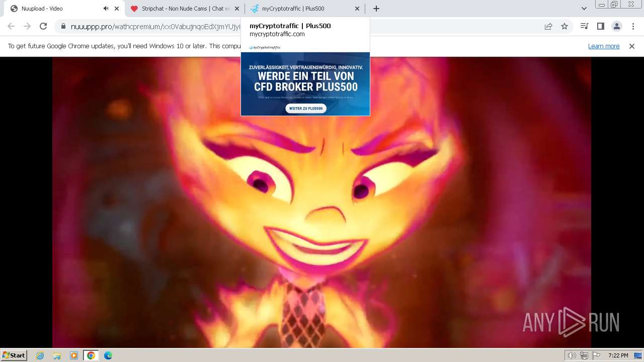Reload the current page
This screenshot has width=644, height=362.
pyautogui.click(x=43, y=26)
